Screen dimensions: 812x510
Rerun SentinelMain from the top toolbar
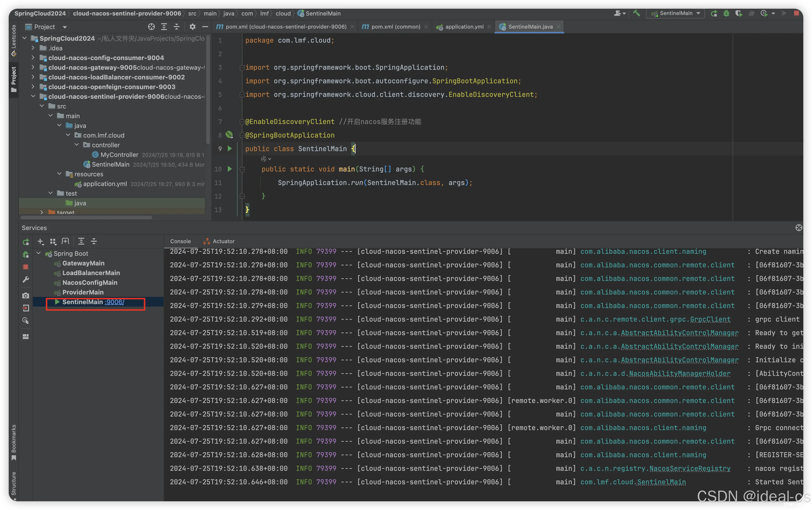click(714, 13)
